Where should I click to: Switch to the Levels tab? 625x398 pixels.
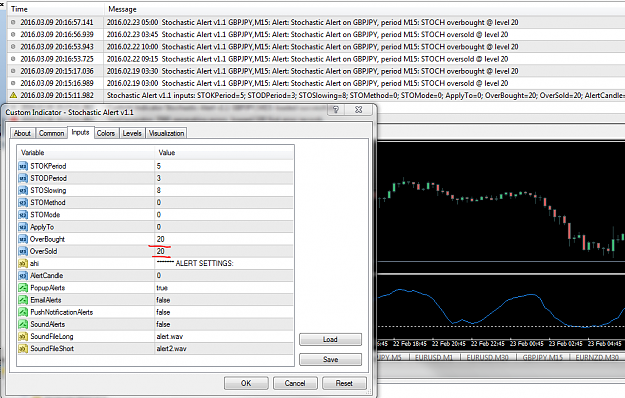(x=132, y=133)
